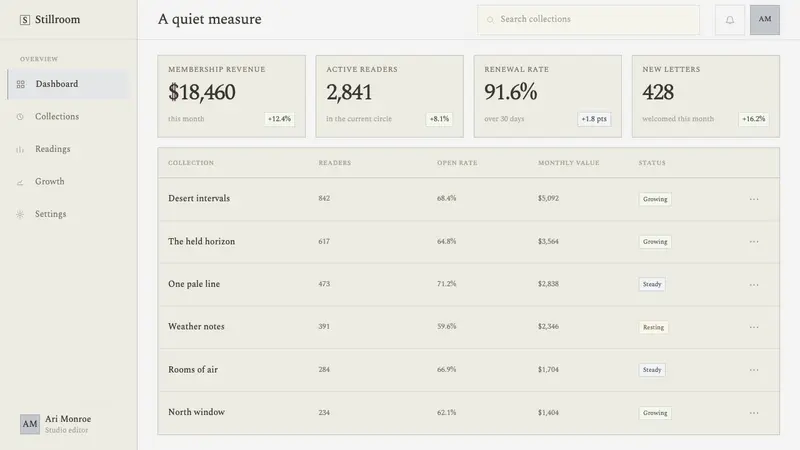Open more options for Weather notes

click(x=754, y=327)
